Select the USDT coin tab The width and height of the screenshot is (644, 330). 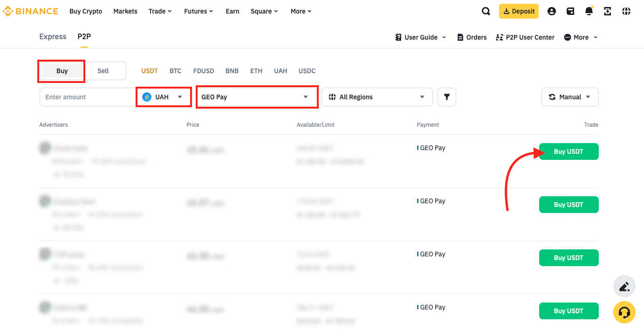coord(150,71)
